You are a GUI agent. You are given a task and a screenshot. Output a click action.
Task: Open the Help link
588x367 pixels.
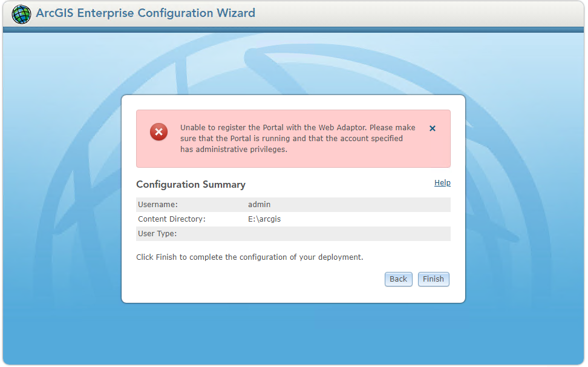point(442,183)
